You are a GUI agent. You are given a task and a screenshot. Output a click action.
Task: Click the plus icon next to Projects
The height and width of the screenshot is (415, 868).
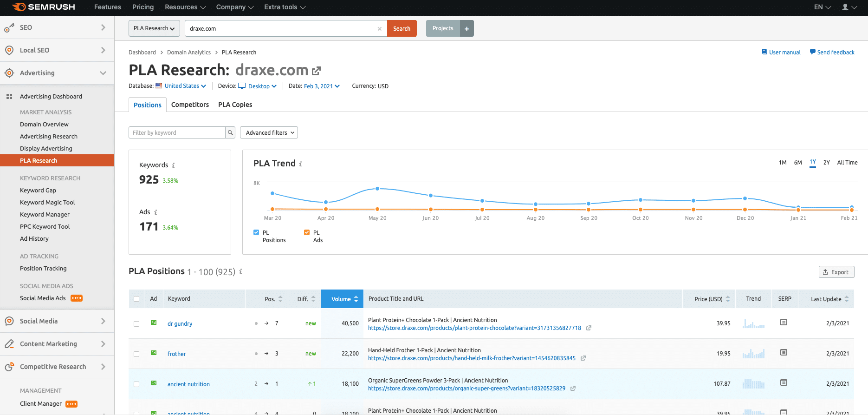[467, 29]
